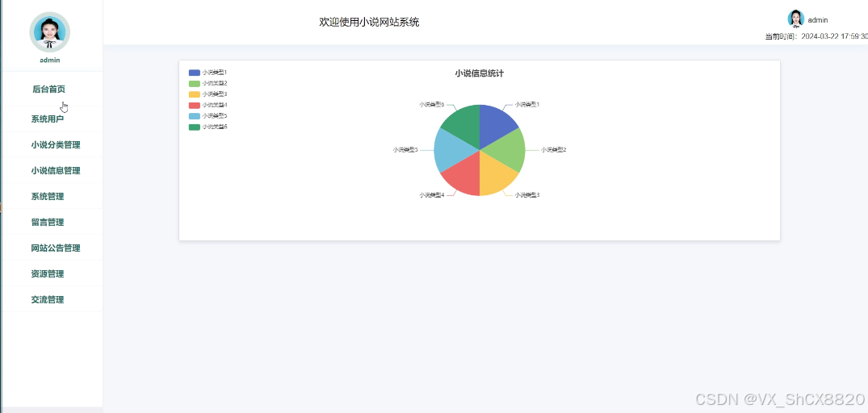
Task: Click pie label 小说类型3 beside the chart
Action: (527, 194)
